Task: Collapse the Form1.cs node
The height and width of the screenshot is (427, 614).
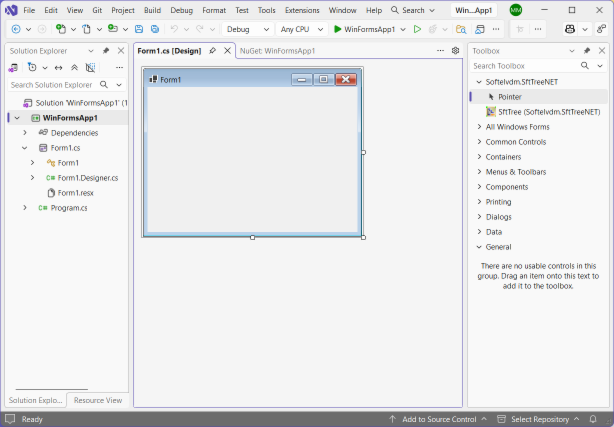Action: pyautogui.click(x=25, y=148)
